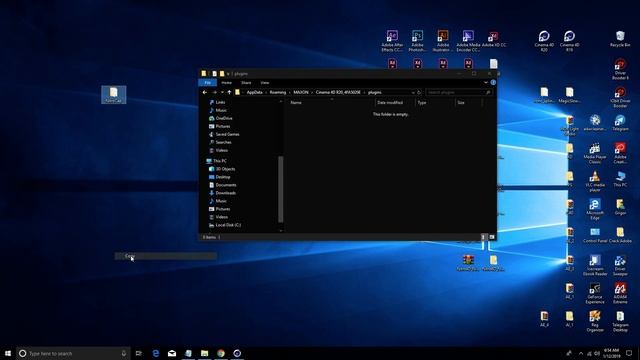The image size is (640, 360).
Task: Open the Home ribbon tab
Action: (x=227, y=82)
